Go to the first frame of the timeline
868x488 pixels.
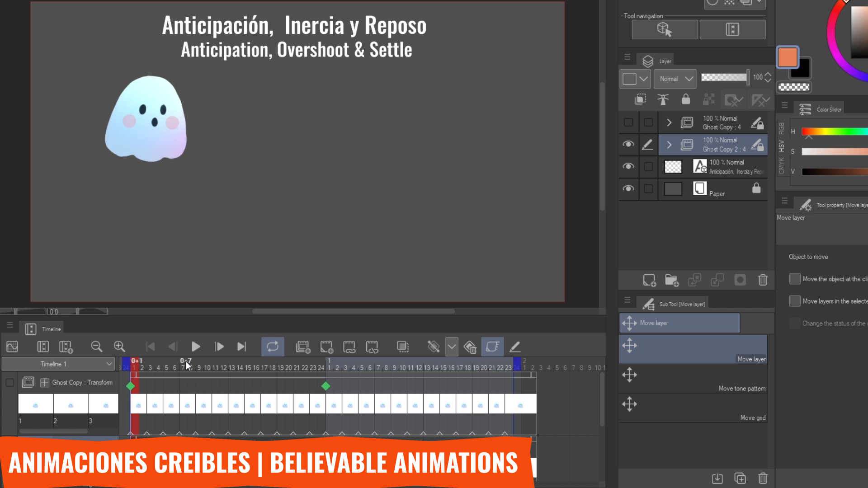pos(151,347)
